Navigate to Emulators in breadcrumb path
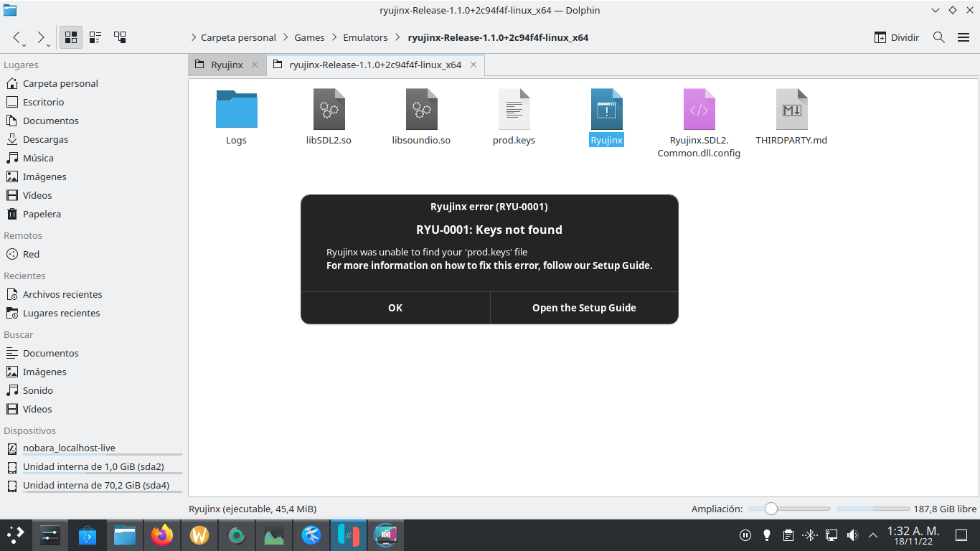The image size is (980, 551). tap(365, 37)
